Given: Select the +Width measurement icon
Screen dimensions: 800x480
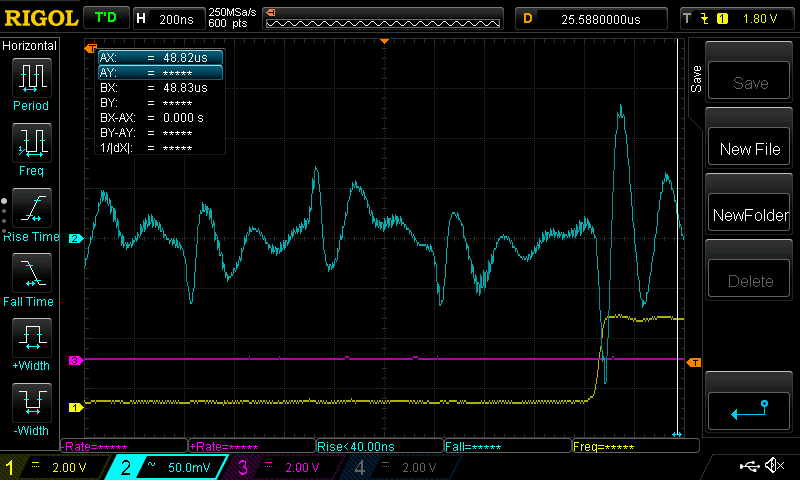Looking at the screenshot, I should pyautogui.click(x=32, y=338).
